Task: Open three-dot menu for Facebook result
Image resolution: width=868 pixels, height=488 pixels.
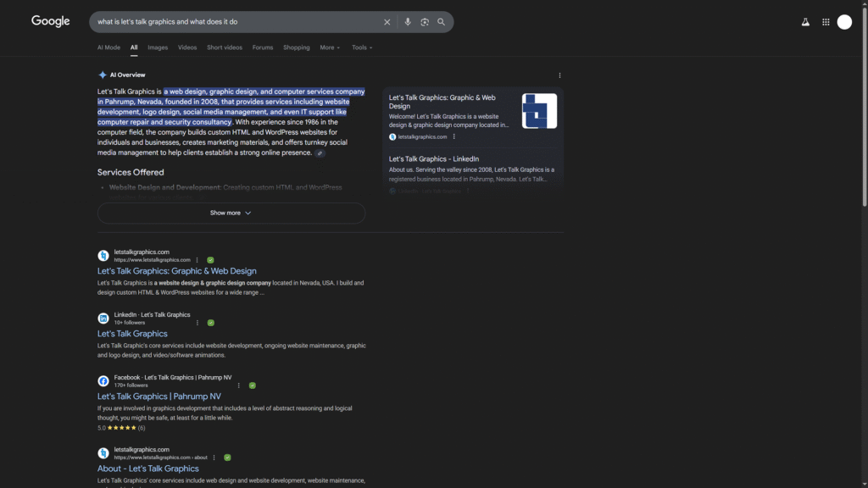Action: (x=238, y=385)
